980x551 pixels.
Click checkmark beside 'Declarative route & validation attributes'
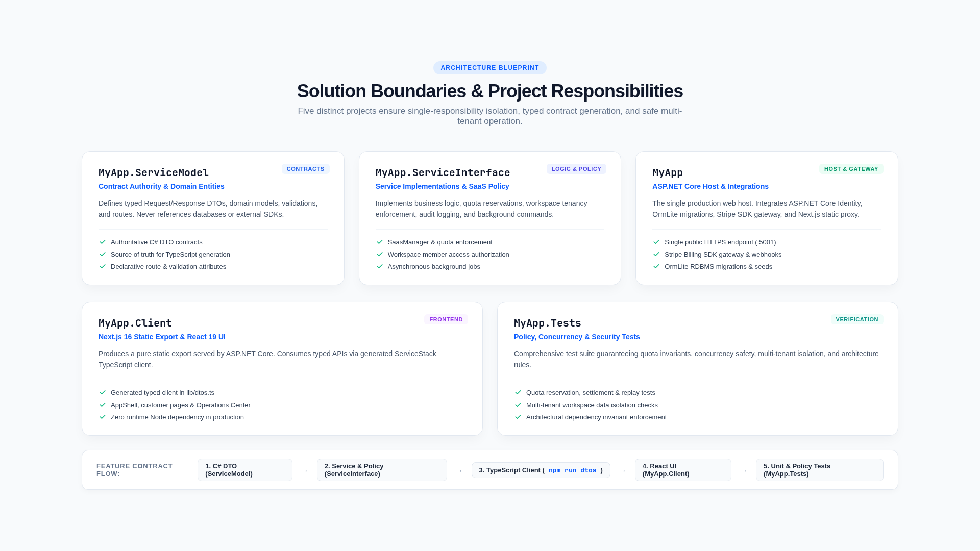click(103, 266)
